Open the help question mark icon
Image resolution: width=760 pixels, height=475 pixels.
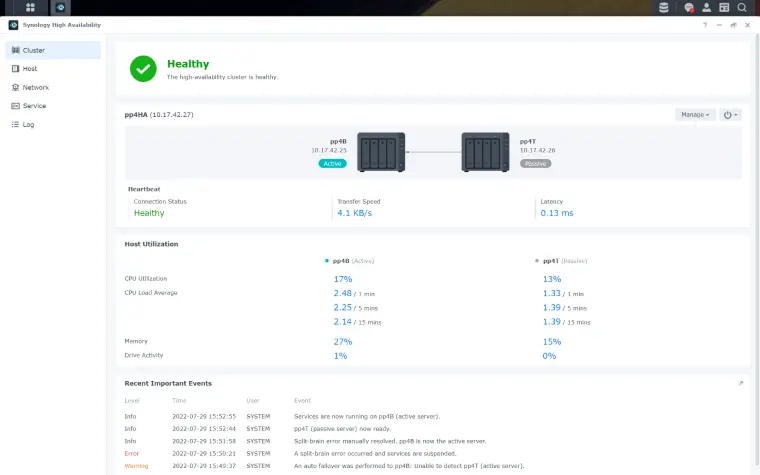pyautogui.click(x=705, y=24)
